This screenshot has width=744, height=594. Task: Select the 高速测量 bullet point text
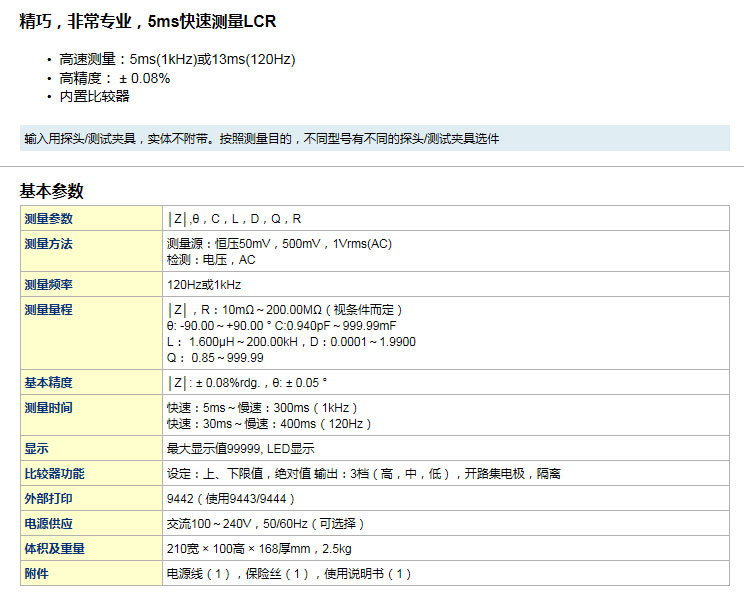[x=177, y=59]
